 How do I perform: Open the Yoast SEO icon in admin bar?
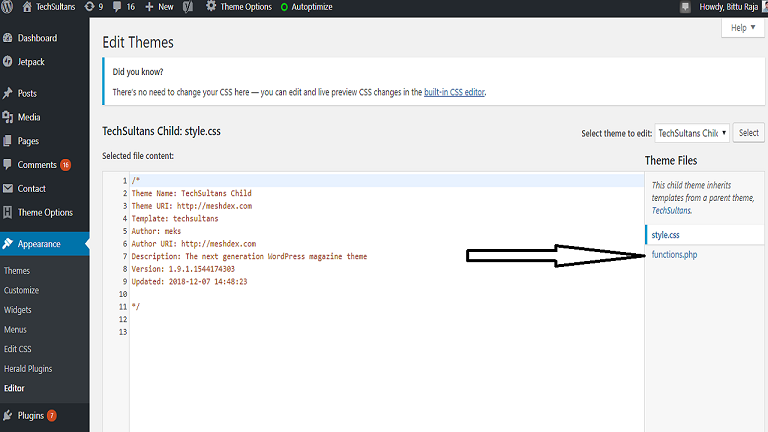[x=188, y=7]
